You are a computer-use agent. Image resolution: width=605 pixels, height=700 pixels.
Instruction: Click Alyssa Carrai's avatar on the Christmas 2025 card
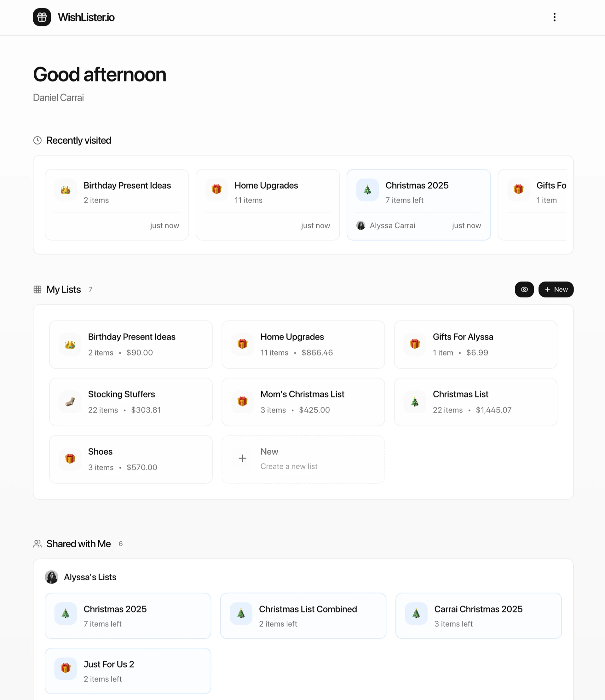click(361, 225)
